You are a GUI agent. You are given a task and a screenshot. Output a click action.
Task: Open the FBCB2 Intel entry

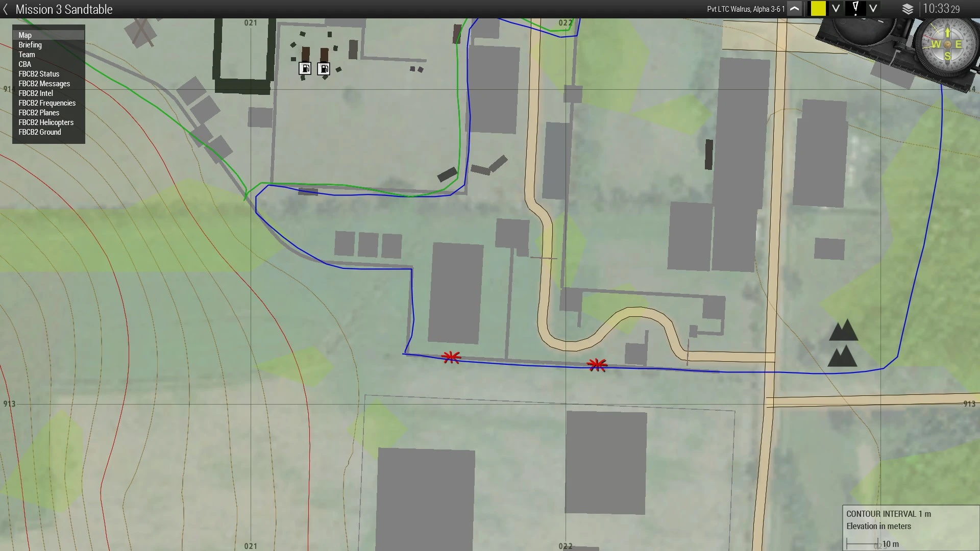click(36, 93)
